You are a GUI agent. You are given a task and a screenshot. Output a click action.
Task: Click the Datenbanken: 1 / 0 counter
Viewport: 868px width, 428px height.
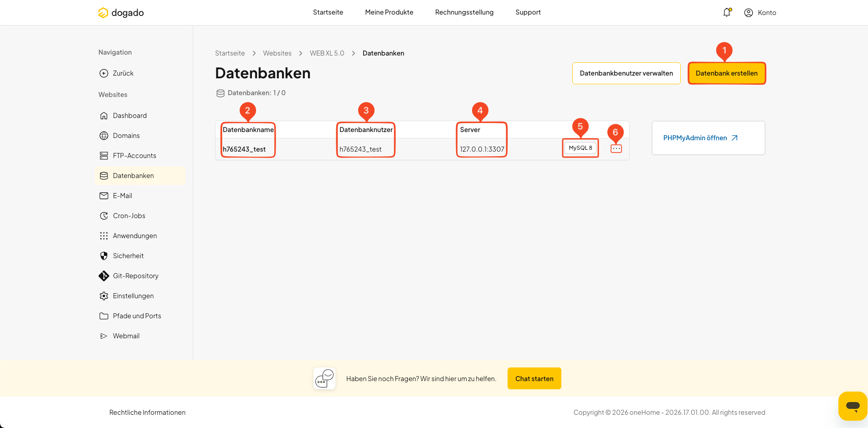[251, 93]
